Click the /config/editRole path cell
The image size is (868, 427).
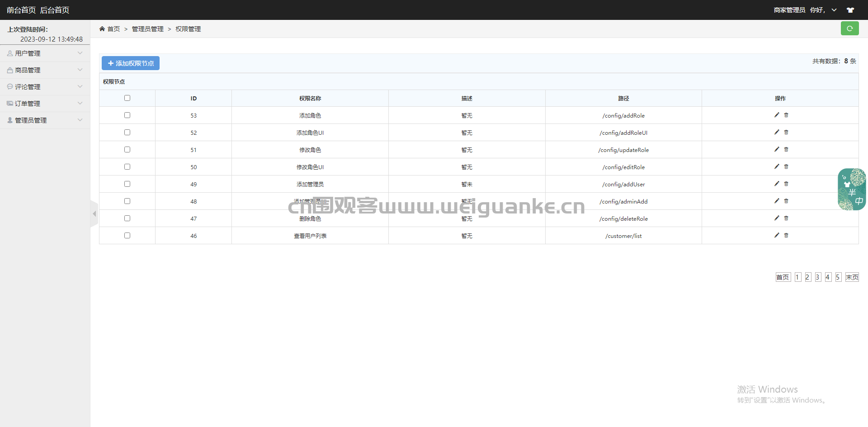point(623,167)
